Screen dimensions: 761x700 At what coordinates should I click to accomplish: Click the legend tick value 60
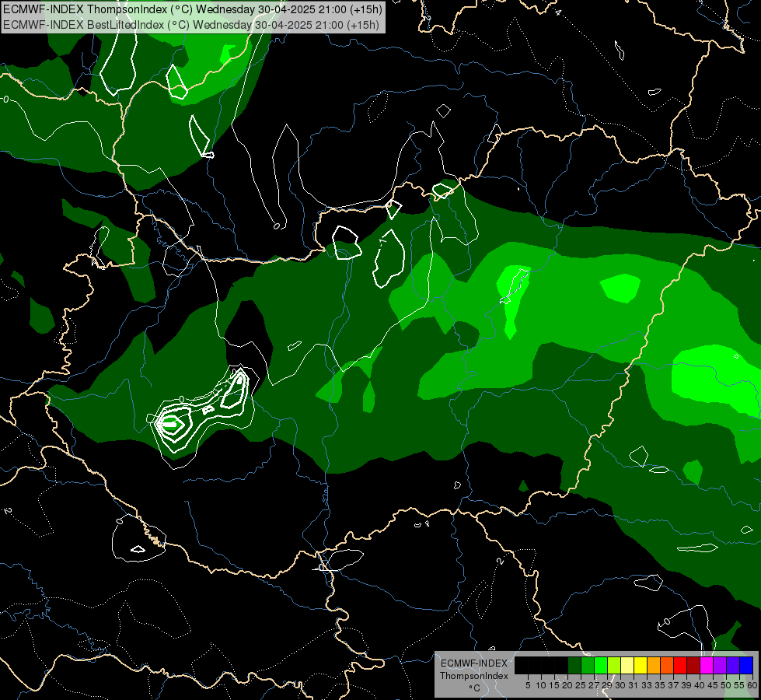[x=752, y=685]
